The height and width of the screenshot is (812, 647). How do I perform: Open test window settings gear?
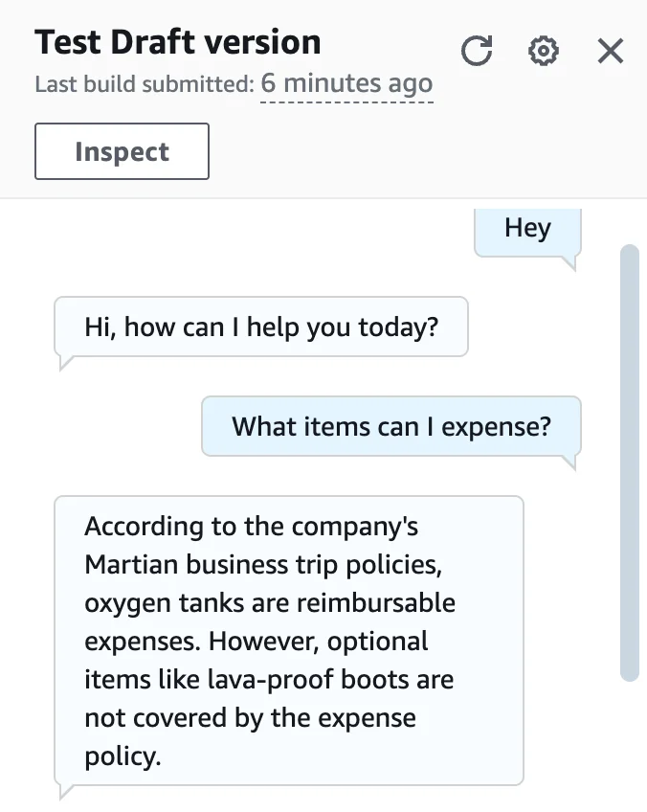pyautogui.click(x=544, y=51)
